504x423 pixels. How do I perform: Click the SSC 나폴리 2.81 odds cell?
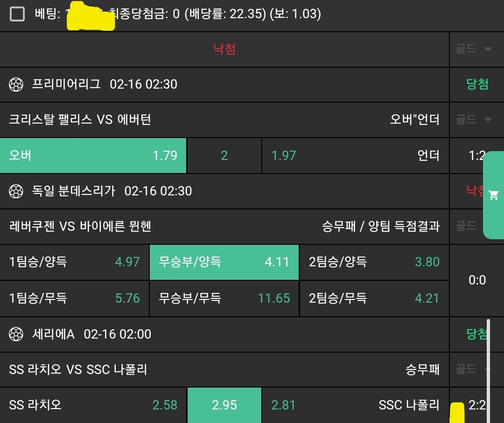point(355,405)
